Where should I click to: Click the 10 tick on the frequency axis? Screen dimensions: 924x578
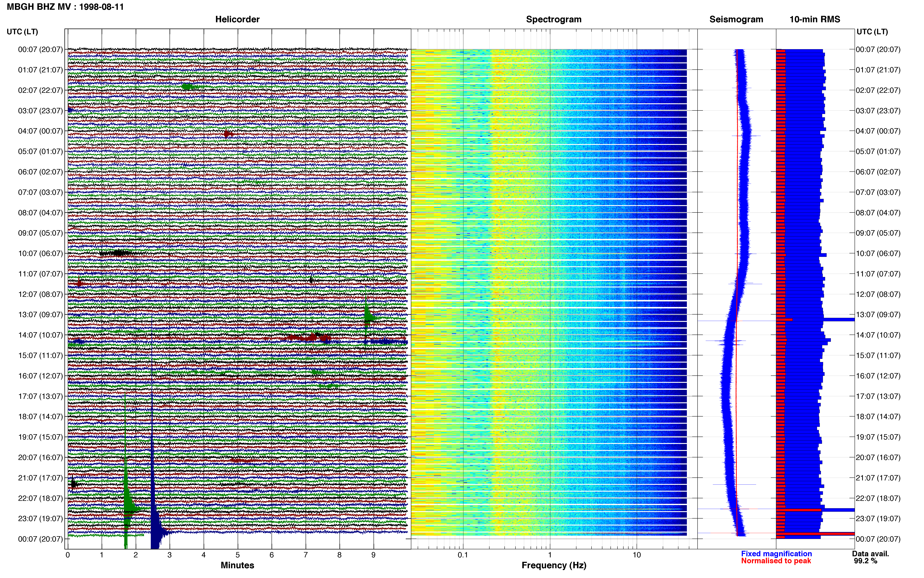pos(637,555)
